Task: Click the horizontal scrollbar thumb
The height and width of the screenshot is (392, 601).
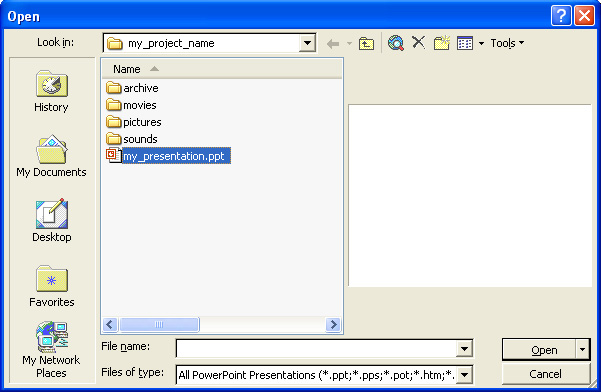Action: click(159, 325)
